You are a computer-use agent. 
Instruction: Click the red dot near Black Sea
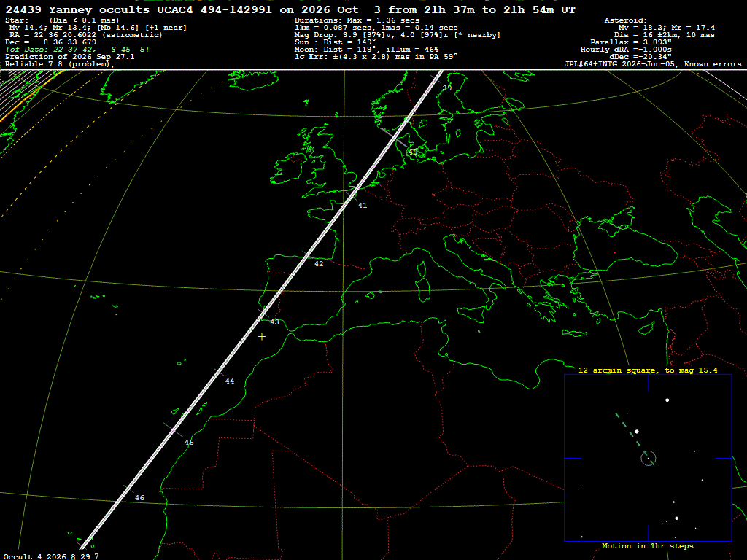click(614, 252)
